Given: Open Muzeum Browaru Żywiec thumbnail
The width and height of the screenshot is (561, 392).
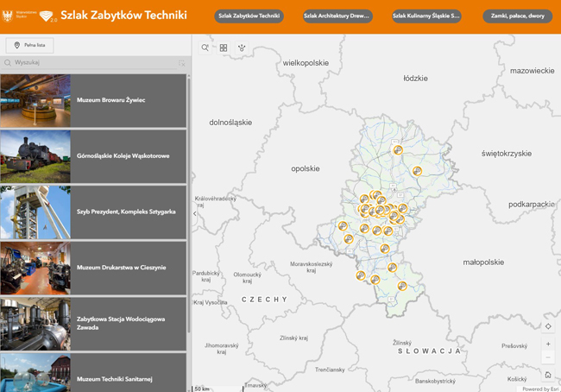Looking at the screenshot, I should point(35,101).
